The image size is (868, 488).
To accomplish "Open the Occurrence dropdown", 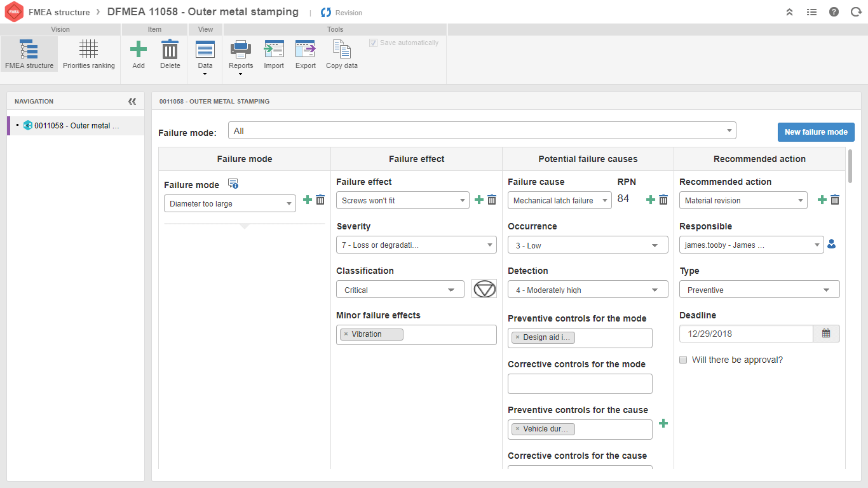I will (588, 245).
